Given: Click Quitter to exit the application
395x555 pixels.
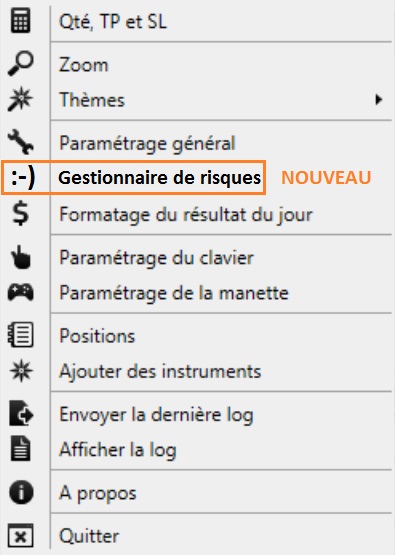Looking at the screenshot, I should coord(221,536).
